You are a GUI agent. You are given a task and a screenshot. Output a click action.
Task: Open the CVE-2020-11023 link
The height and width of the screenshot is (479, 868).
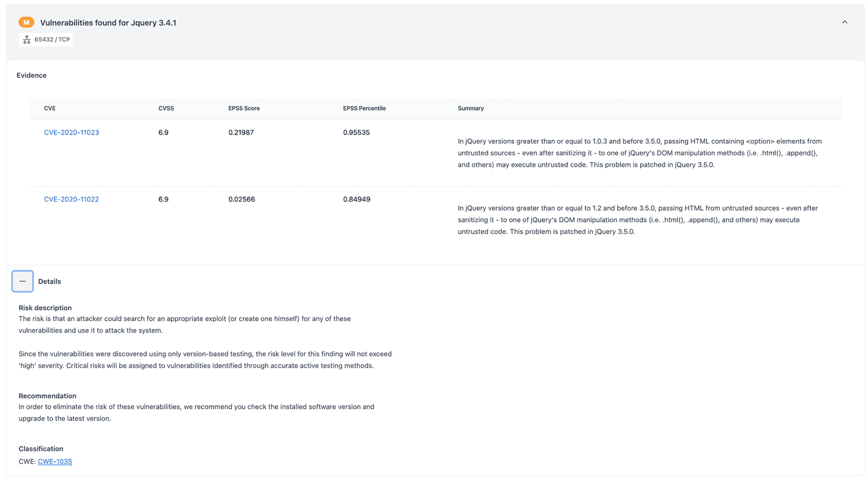tap(71, 132)
